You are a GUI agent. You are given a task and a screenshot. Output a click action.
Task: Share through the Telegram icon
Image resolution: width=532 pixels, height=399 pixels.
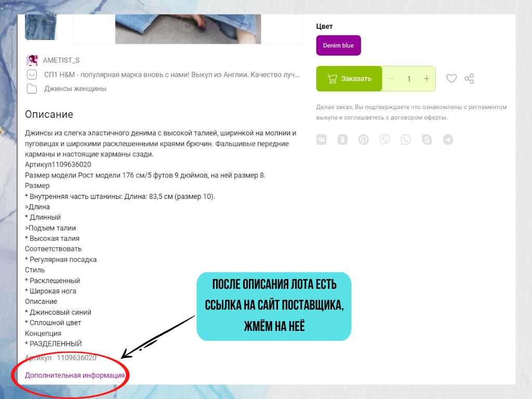click(x=448, y=139)
